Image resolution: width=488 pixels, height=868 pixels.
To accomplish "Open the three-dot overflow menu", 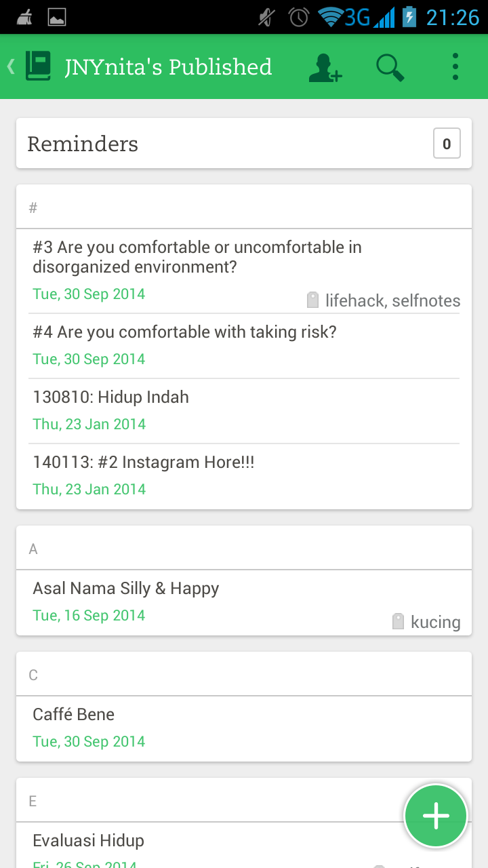I will (x=455, y=66).
